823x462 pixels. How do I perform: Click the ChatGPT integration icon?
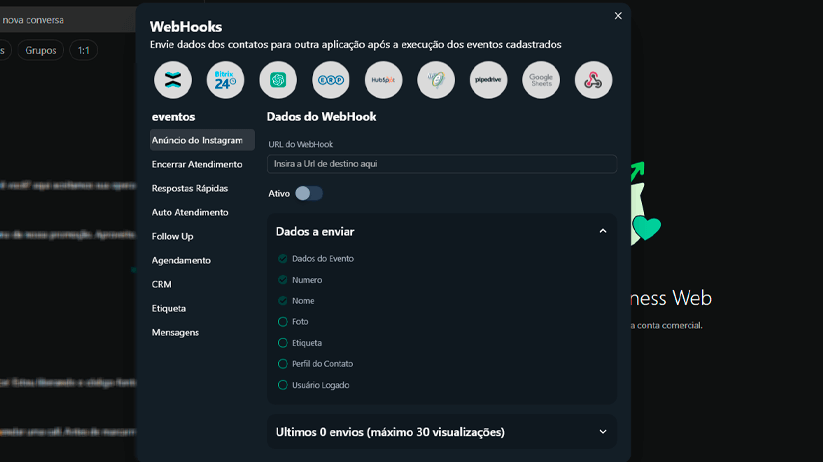tap(278, 80)
